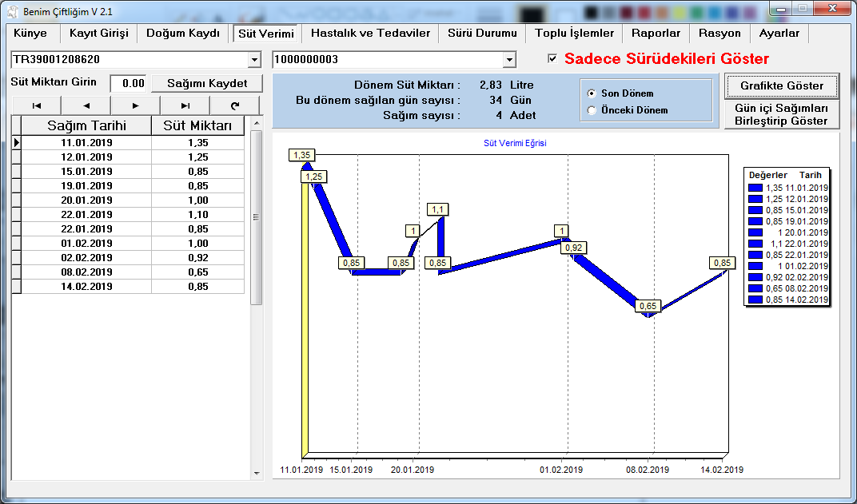Screen dimensions: 857x504
Task: Click the row indicator arrow beside 11.01.2019
Action: tap(16, 142)
